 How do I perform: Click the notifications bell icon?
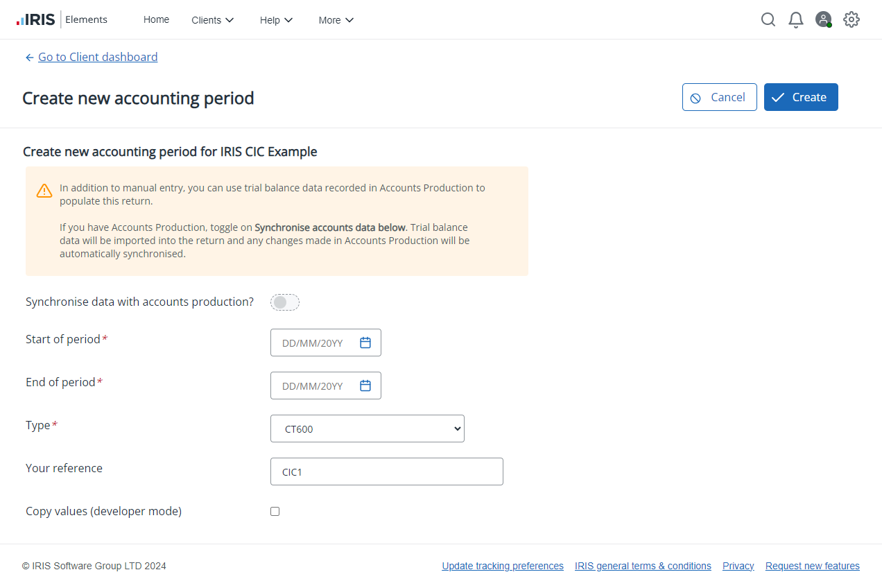[x=796, y=19]
